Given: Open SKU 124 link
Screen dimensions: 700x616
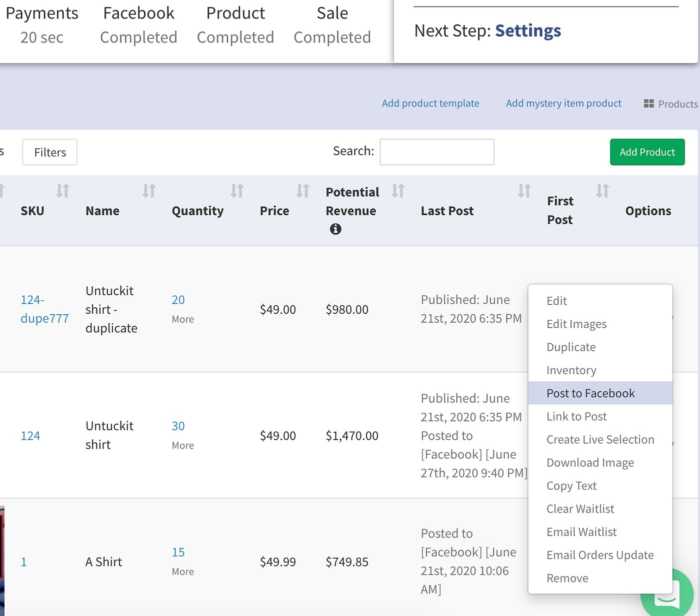Looking at the screenshot, I should [30, 436].
